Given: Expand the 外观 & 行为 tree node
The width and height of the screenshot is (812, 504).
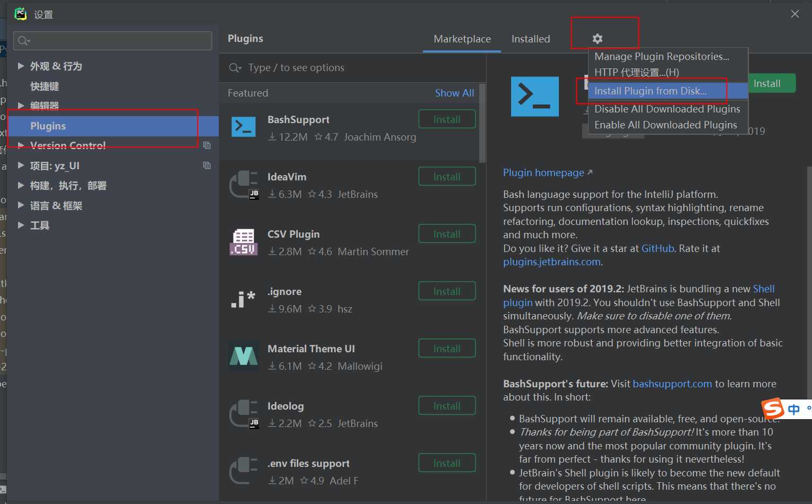Looking at the screenshot, I should pos(21,66).
